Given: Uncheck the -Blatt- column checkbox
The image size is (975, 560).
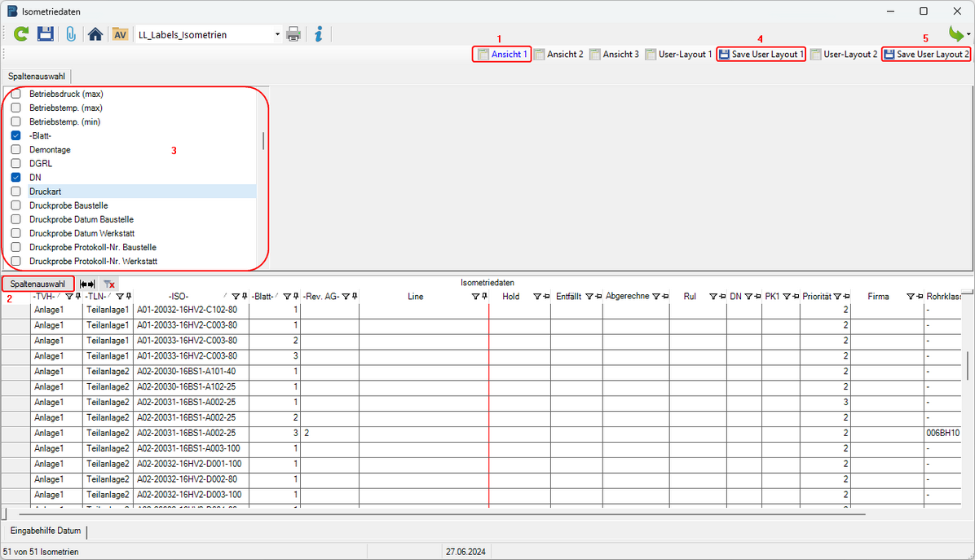Looking at the screenshot, I should point(15,135).
